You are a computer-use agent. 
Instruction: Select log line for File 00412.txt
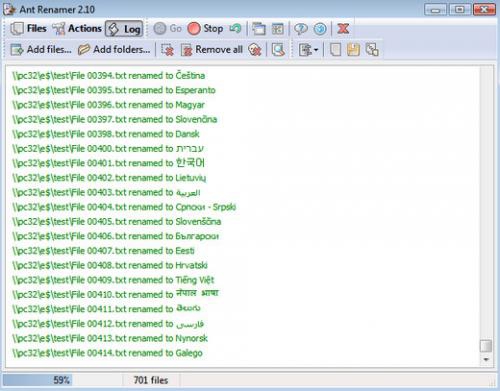108,324
